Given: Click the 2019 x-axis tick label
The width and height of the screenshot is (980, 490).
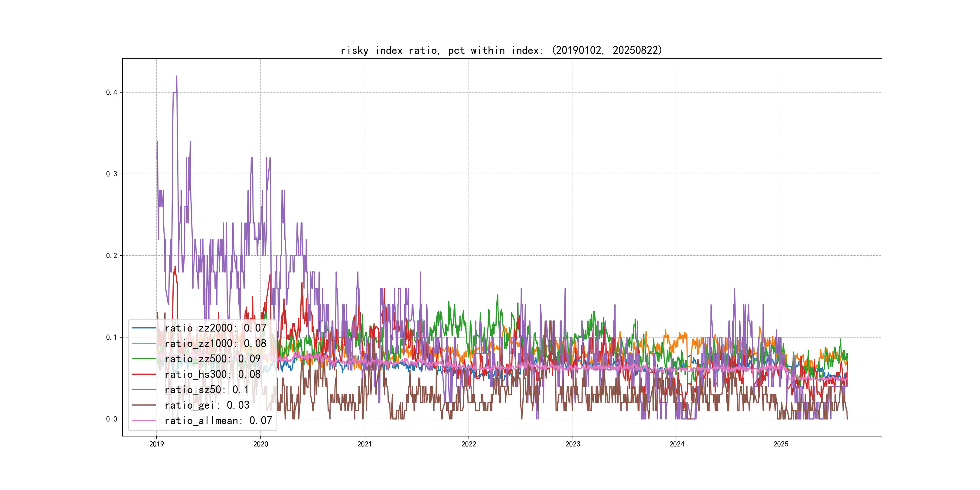Looking at the screenshot, I should [x=156, y=444].
